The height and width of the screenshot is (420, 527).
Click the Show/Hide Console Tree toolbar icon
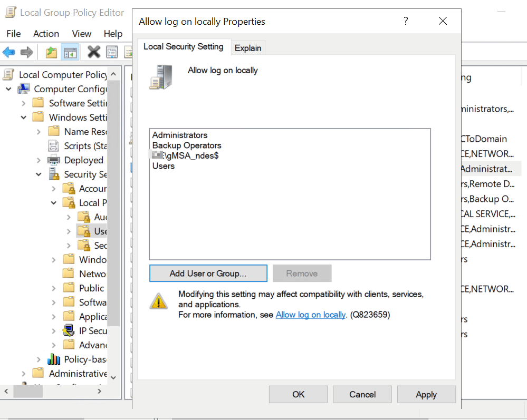click(70, 52)
